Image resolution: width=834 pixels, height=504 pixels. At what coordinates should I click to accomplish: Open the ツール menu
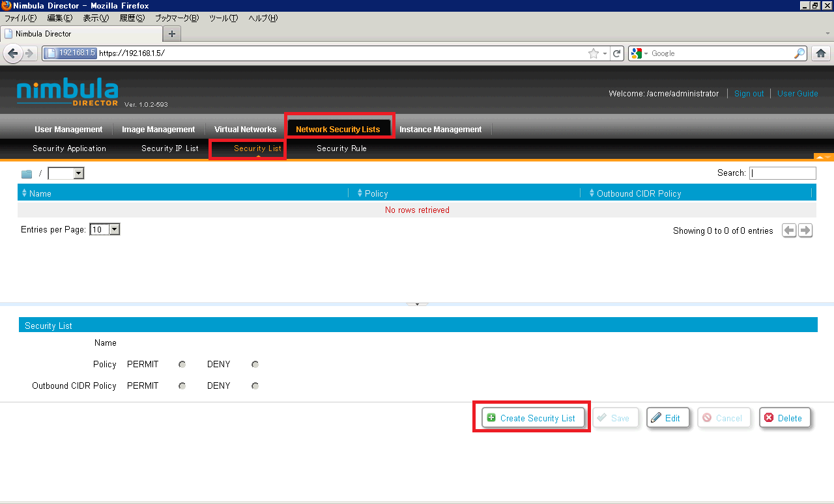click(x=223, y=18)
